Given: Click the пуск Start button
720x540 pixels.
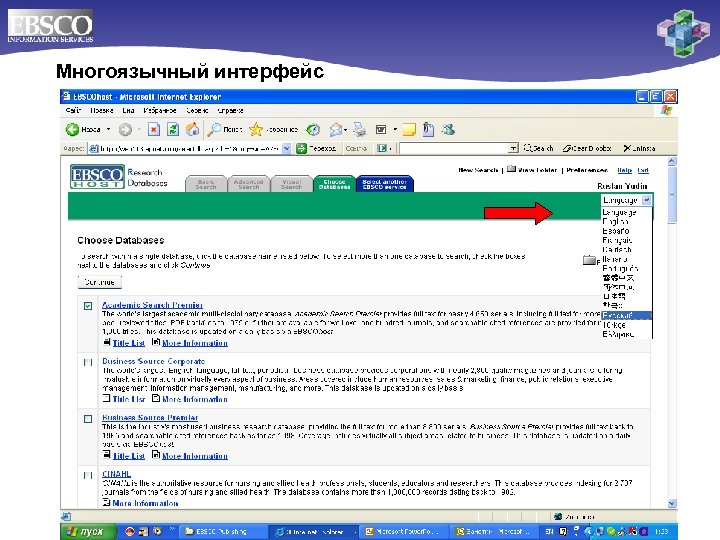Looking at the screenshot, I should [x=87, y=531].
